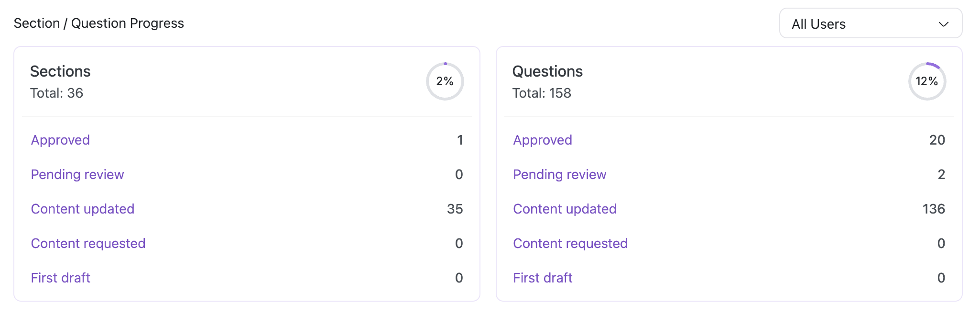Screen dimensions: 980x316
Task: Open Pending review link under Questions
Action: coord(559,174)
